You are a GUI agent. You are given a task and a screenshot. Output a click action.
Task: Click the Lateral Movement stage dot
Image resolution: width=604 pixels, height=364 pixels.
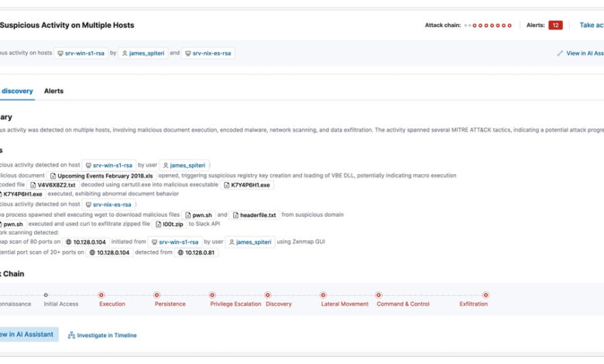point(323,294)
